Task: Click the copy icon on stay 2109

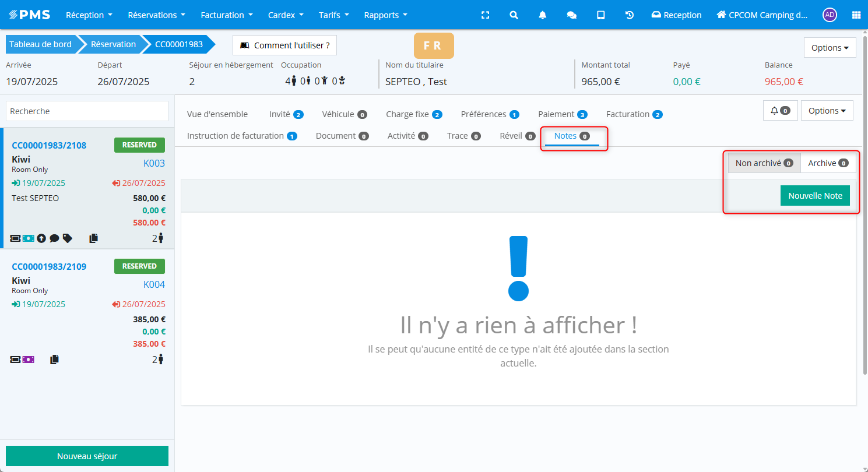Action: pos(54,360)
